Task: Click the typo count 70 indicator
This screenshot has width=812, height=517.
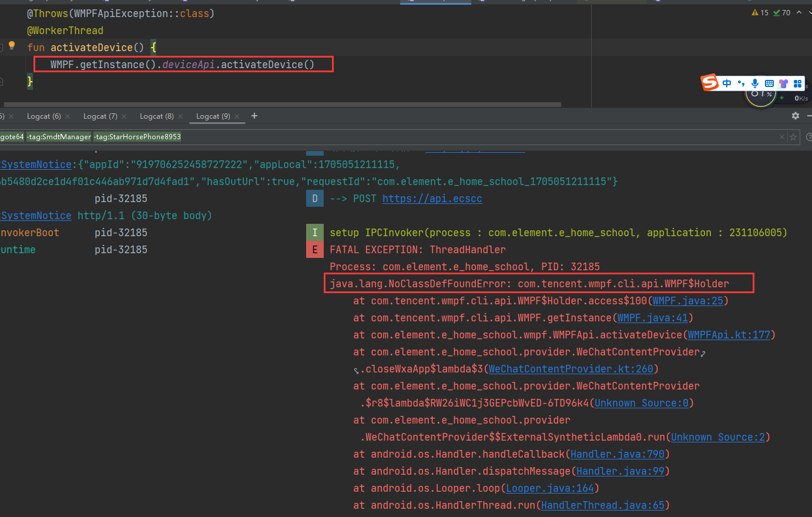Action: tap(781, 12)
